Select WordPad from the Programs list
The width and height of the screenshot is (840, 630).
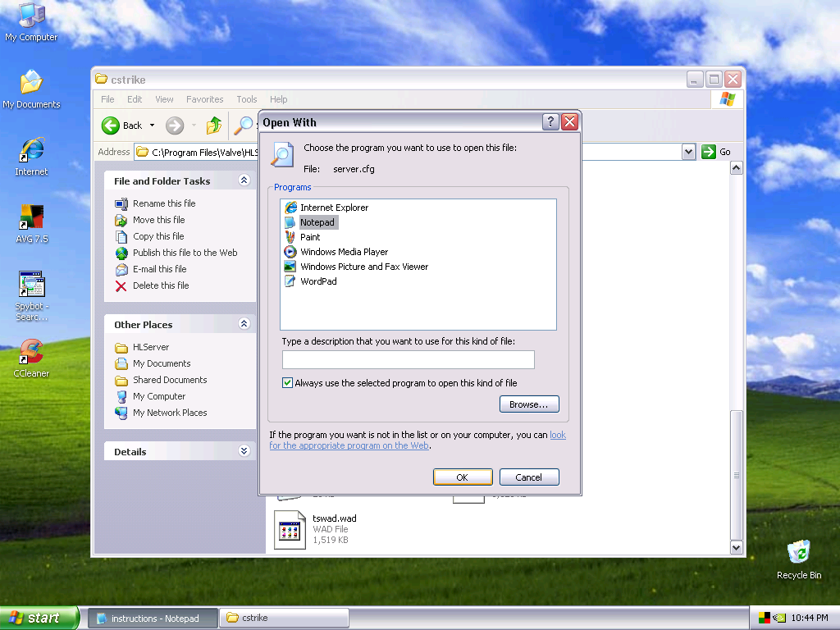point(311,281)
